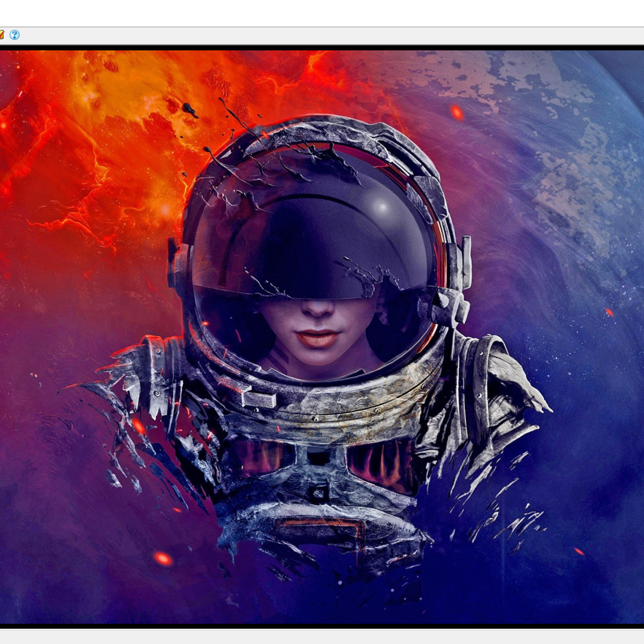This screenshot has width=644, height=644.
Task: Open Help via the blue question-mark icon
Action: tap(14, 35)
